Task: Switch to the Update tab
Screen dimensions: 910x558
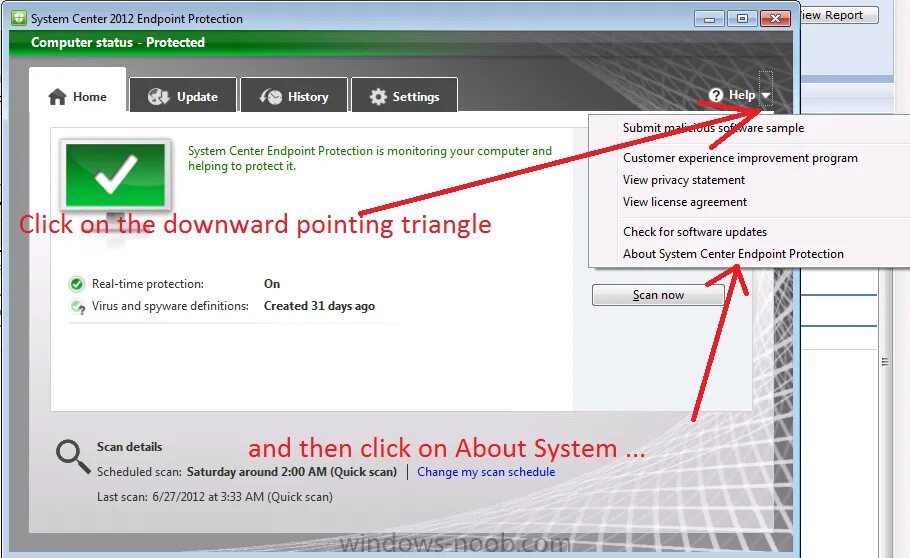Action: click(183, 96)
